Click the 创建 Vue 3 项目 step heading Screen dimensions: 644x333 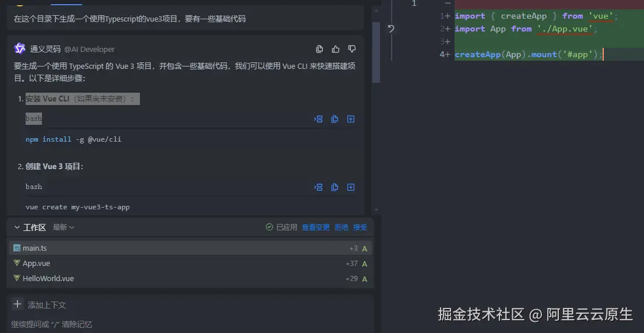pyautogui.click(x=54, y=167)
